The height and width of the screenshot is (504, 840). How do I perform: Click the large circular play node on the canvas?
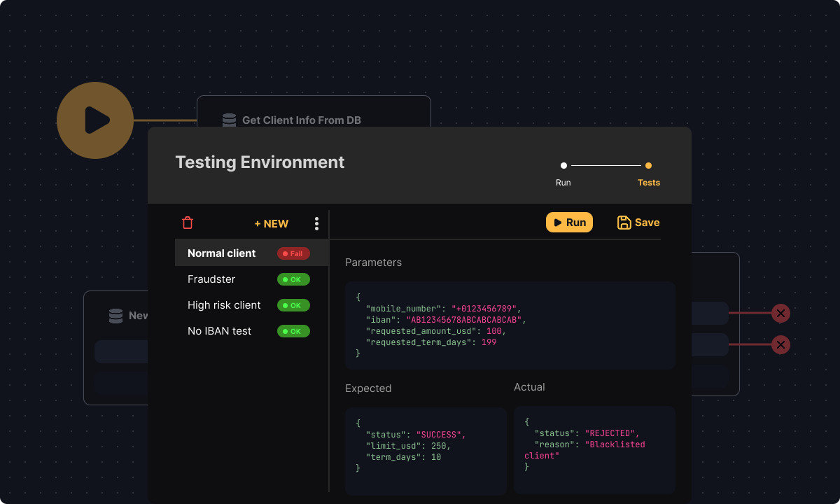pyautogui.click(x=94, y=120)
